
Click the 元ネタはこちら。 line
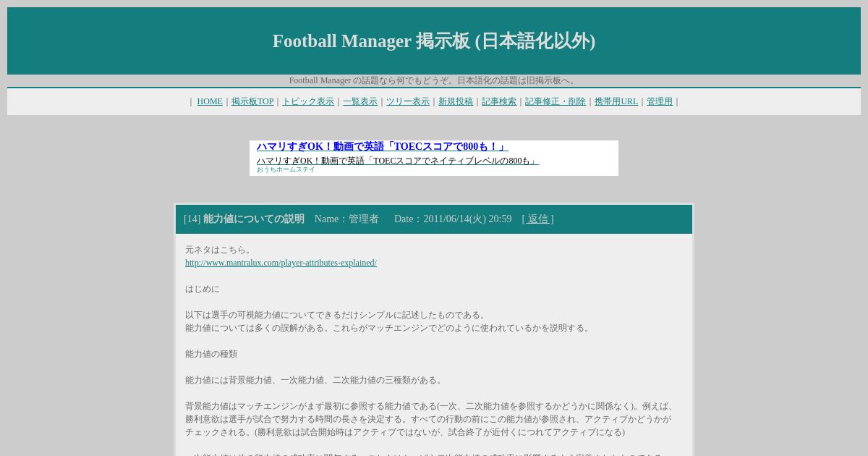point(220,250)
